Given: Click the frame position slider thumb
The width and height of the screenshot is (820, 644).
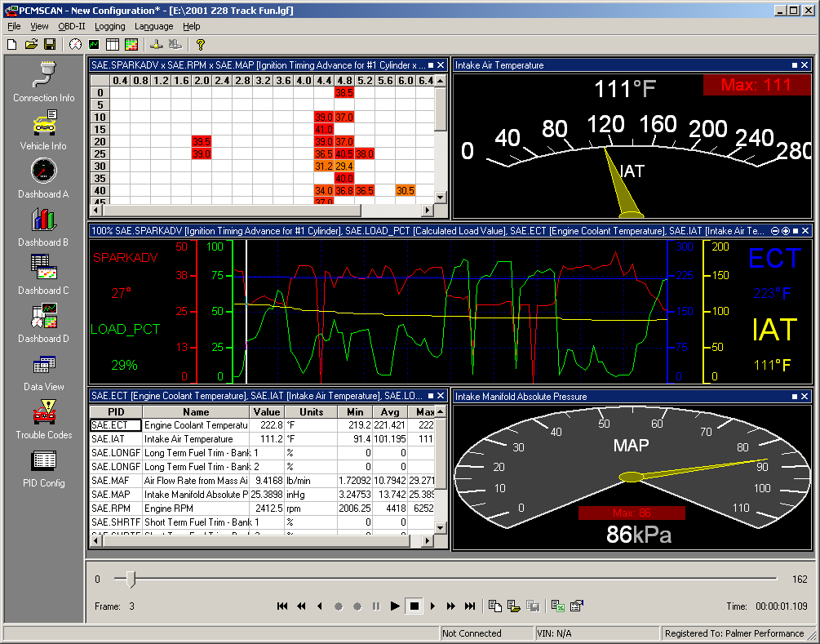Looking at the screenshot, I should click(x=131, y=580).
